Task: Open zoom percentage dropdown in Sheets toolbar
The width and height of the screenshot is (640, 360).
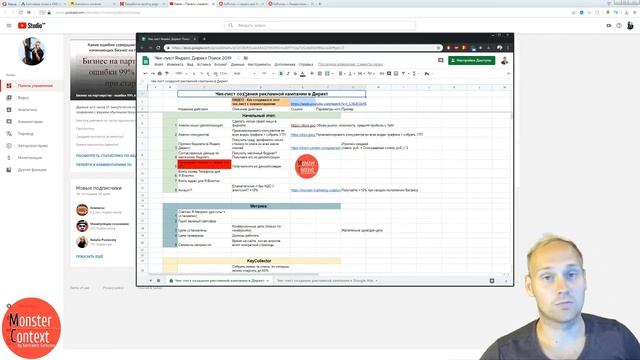Action: pos(181,73)
